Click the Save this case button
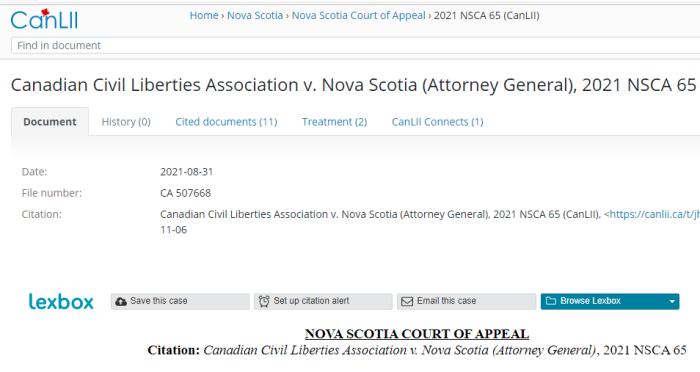The width and height of the screenshot is (700, 372). (x=180, y=301)
